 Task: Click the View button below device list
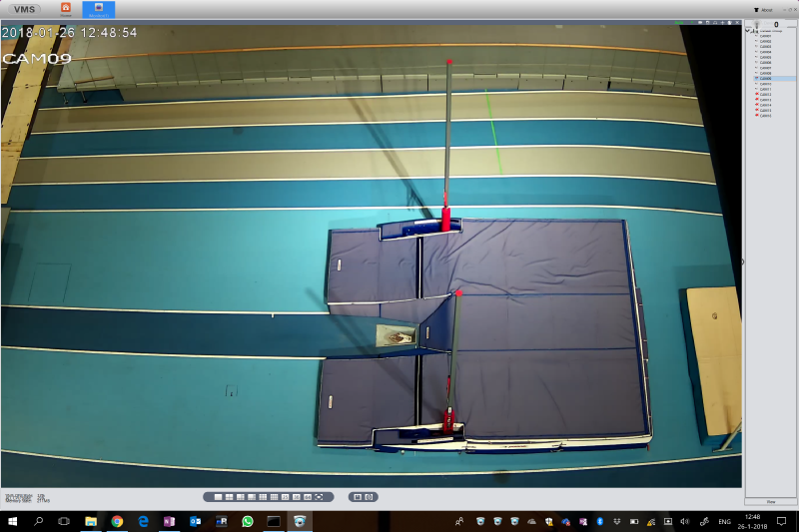tap(770, 501)
